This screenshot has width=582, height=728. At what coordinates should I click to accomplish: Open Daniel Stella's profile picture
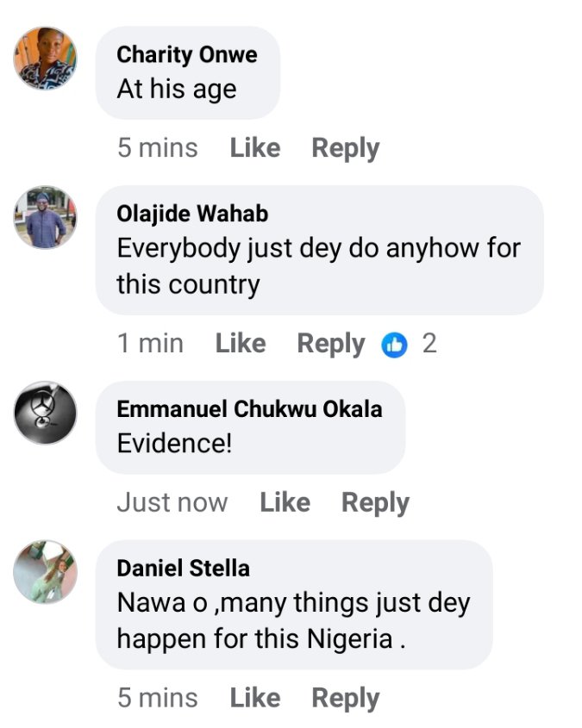46,572
